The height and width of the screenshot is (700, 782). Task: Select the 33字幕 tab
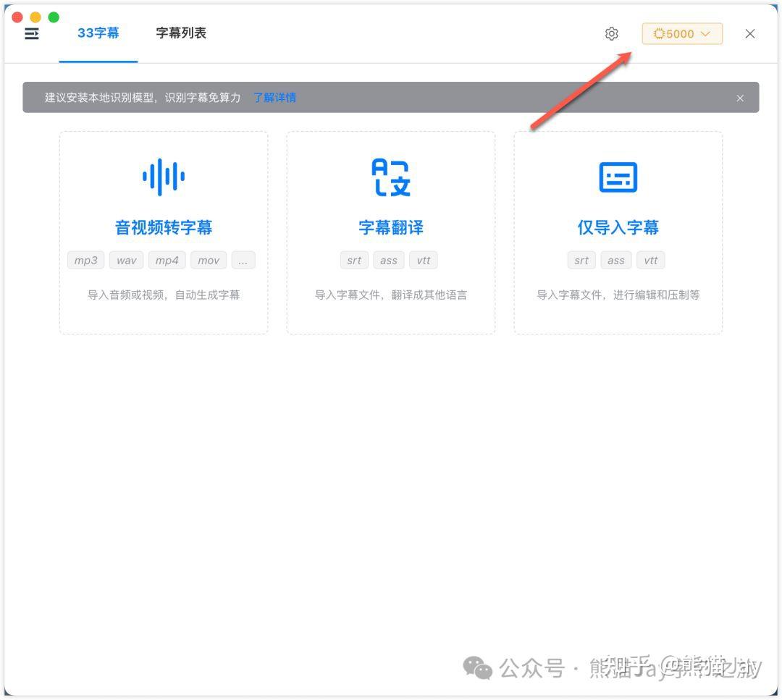98,33
